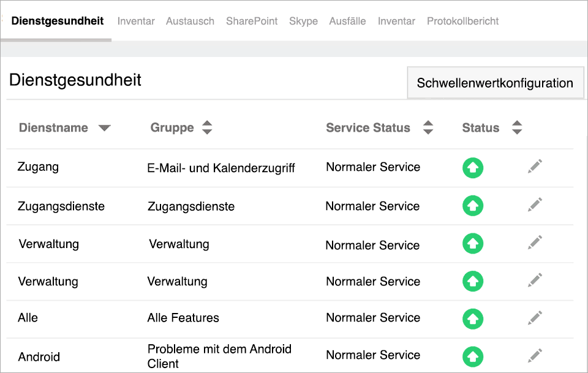
Task: Reverse sorting on the Dienstname column
Action: point(104,128)
